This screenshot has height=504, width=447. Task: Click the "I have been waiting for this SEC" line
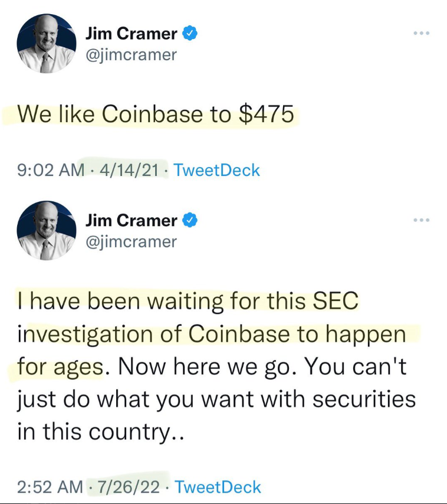(x=188, y=301)
